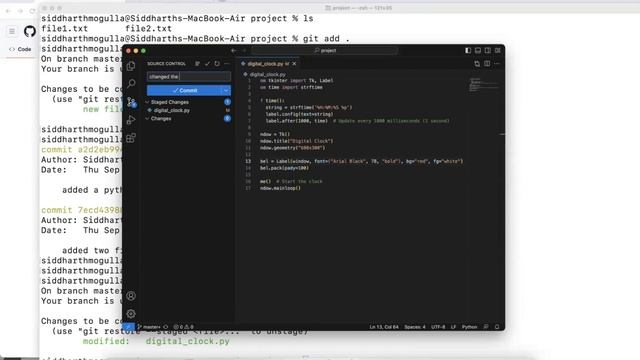Click the master branch in status bar
The height and width of the screenshot is (360, 640).
[x=149, y=327]
